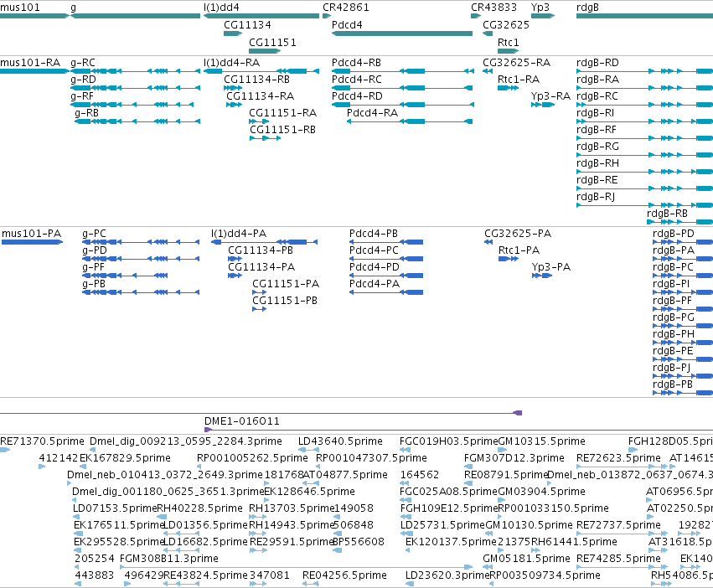Click the g-RC transcript label

pyautogui.click(x=83, y=62)
